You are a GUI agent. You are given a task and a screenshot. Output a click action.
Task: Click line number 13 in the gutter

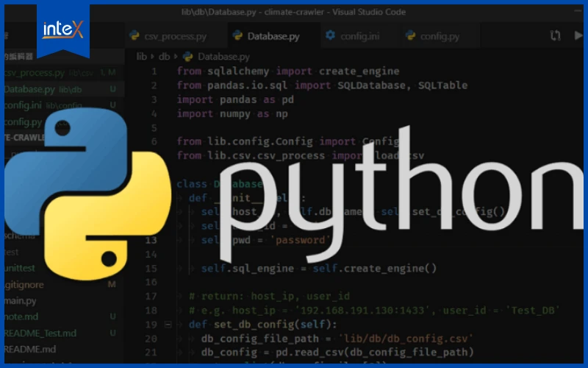pyautogui.click(x=151, y=240)
